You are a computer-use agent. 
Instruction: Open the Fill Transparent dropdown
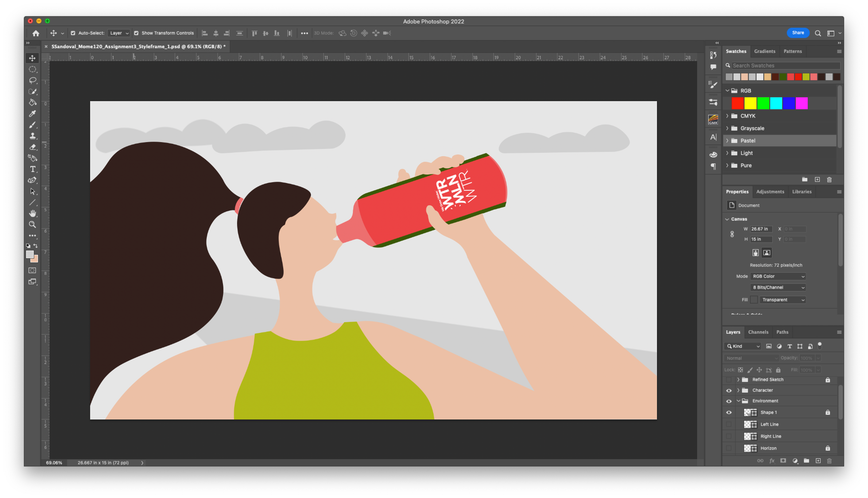[x=782, y=300]
